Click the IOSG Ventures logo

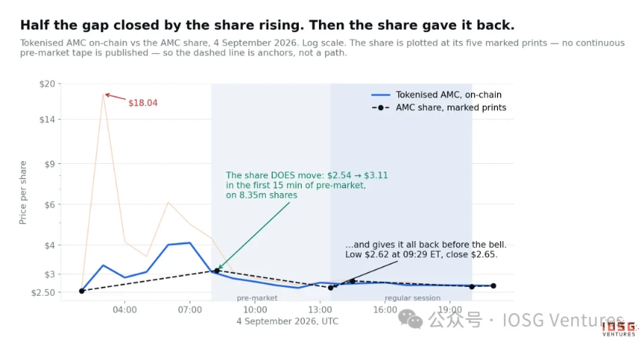click(619, 330)
